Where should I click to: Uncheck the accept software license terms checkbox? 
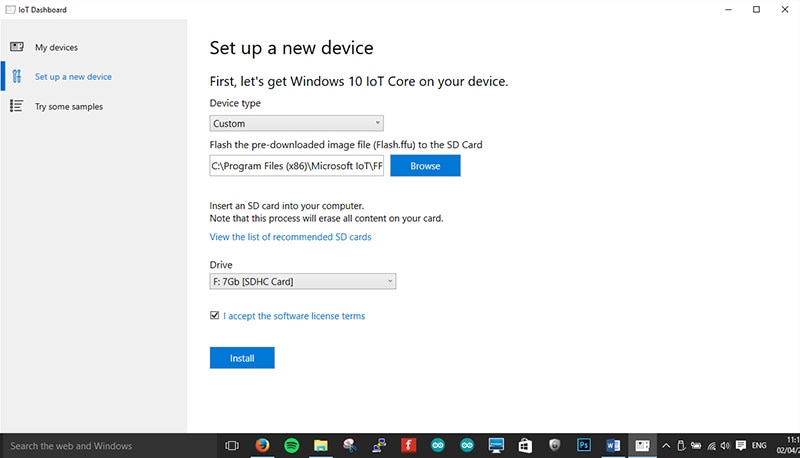(215, 316)
